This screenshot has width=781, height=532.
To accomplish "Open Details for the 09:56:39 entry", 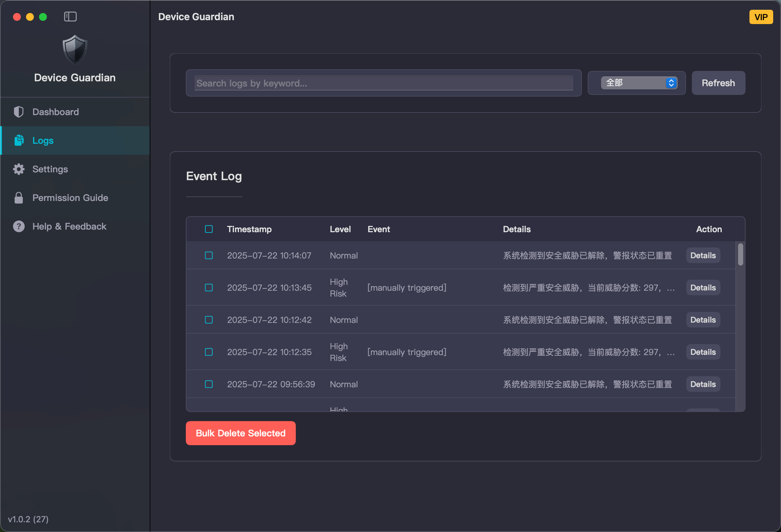I will [703, 384].
